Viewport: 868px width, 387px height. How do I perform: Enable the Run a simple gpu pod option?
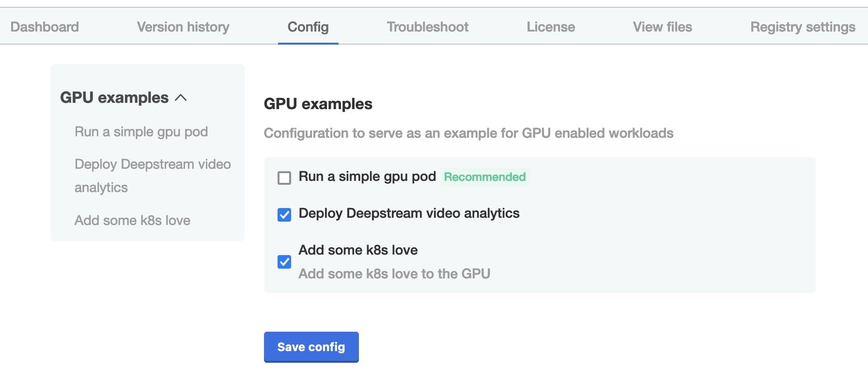[x=284, y=177]
